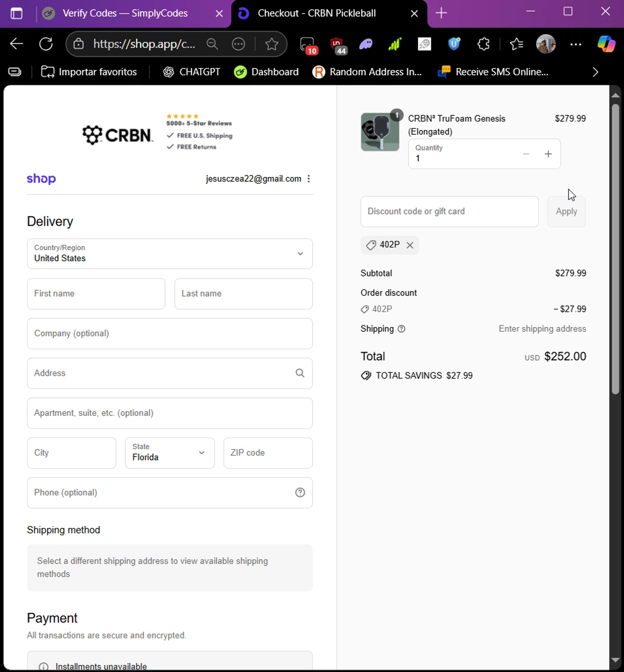The height and width of the screenshot is (672, 624).
Task: Open Random Address bookmark
Action: pyautogui.click(x=367, y=72)
